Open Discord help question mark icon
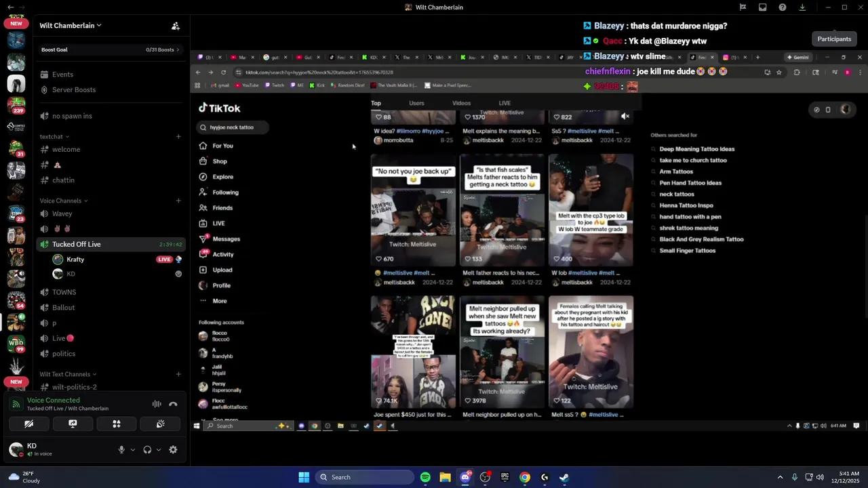 pos(783,7)
